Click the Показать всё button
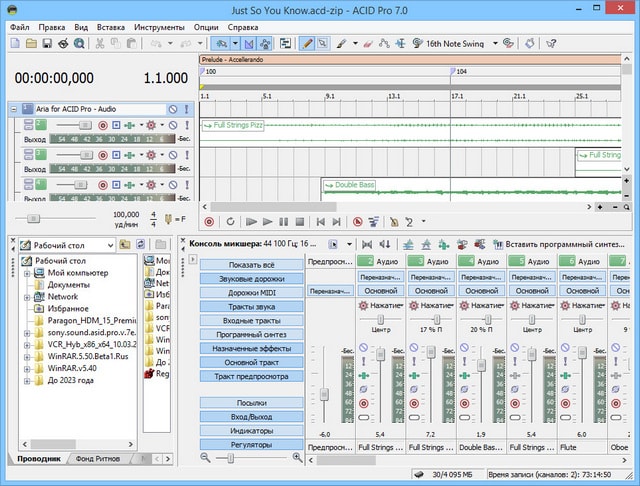Screen dimensions: 640x486 pyautogui.click(x=252, y=264)
